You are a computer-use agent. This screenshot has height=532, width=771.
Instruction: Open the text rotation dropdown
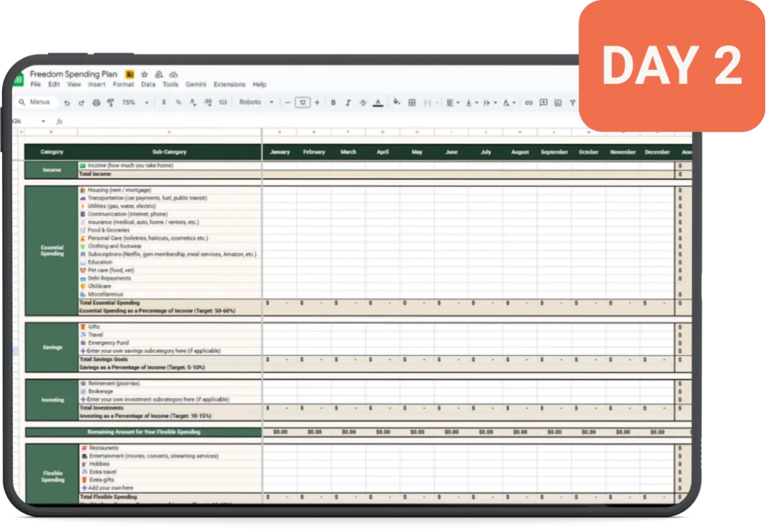tap(509, 102)
